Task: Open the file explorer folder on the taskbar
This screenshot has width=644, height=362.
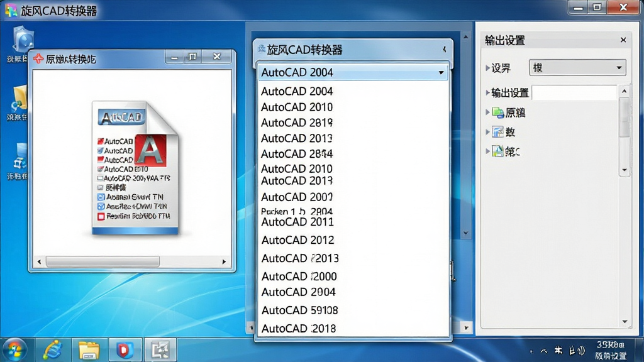Action: [x=89, y=350]
